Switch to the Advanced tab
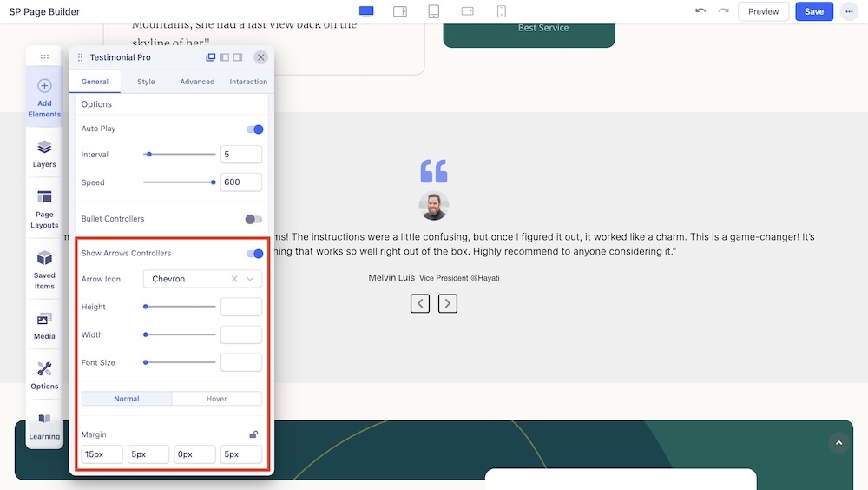868x490 pixels. click(x=197, y=82)
